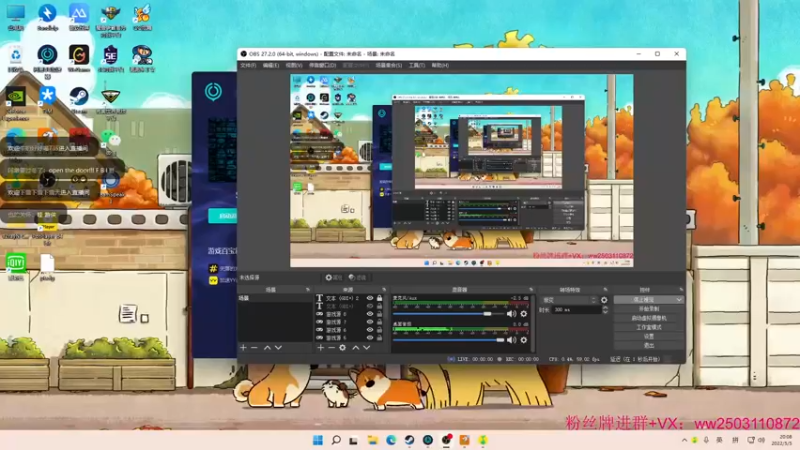Screen dimensions: 800x450
Task: Open Desktop Audio settings gear
Action: coord(524,340)
